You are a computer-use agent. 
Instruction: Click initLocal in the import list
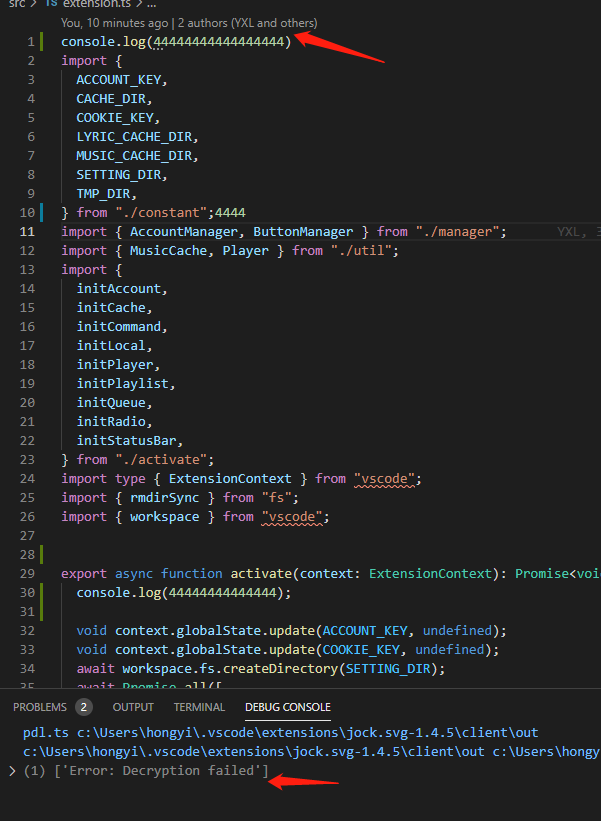111,346
